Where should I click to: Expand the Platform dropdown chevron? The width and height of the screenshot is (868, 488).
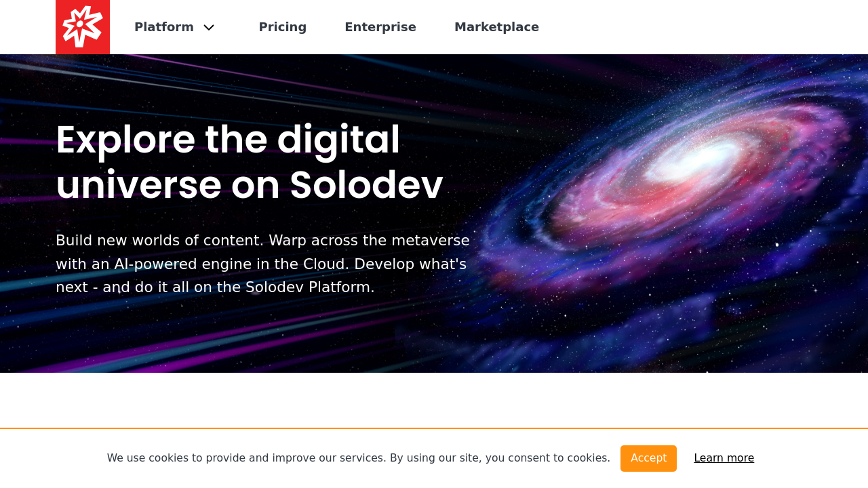click(x=209, y=28)
